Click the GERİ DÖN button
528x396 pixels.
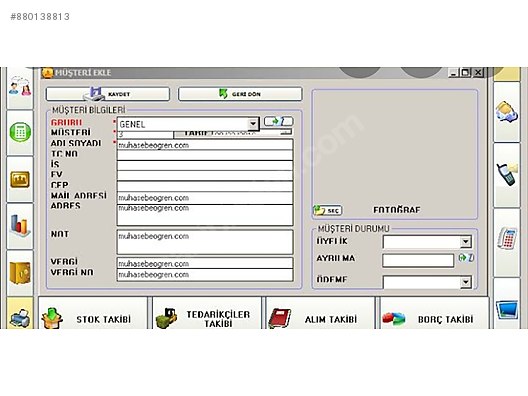point(240,94)
